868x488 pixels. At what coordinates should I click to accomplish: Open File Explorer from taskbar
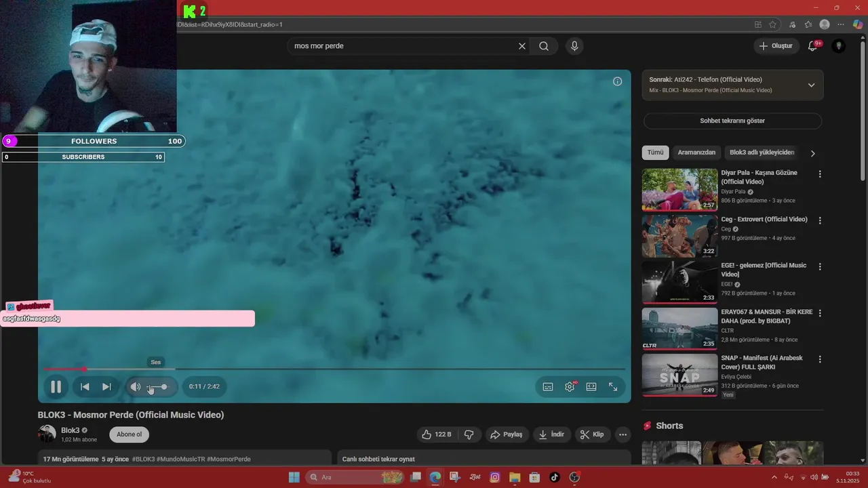tap(515, 477)
